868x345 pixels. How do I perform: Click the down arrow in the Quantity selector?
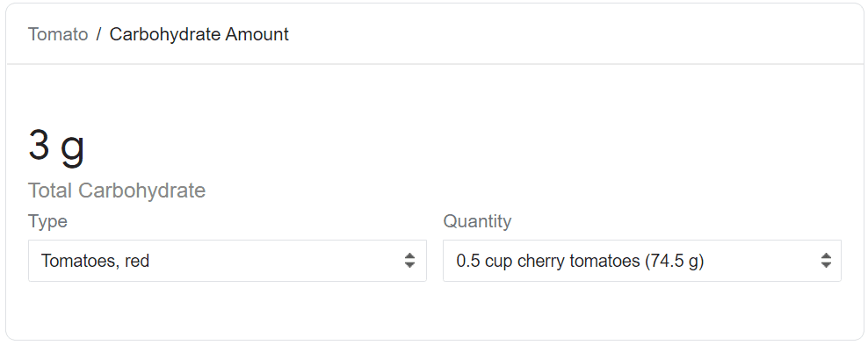[826, 265]
